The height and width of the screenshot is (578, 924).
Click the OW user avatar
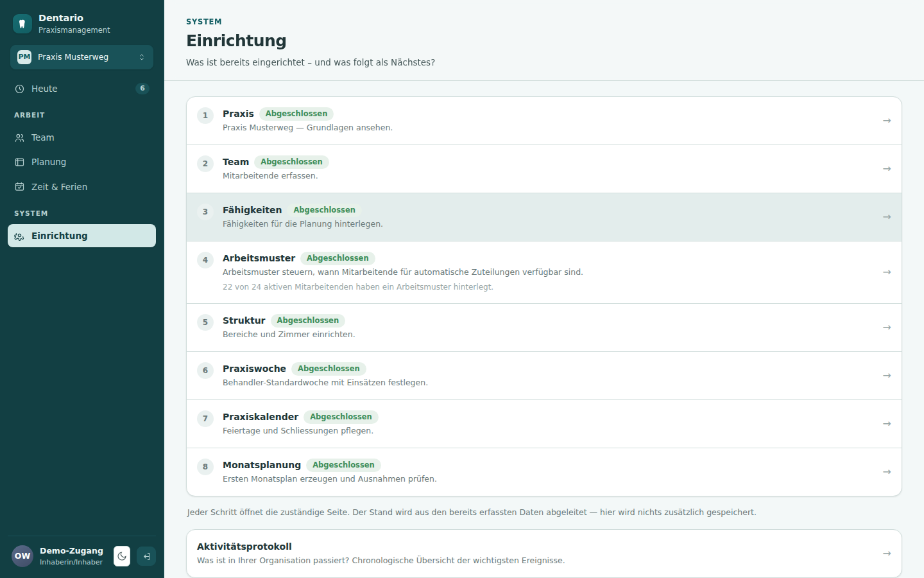click(22, 556)
